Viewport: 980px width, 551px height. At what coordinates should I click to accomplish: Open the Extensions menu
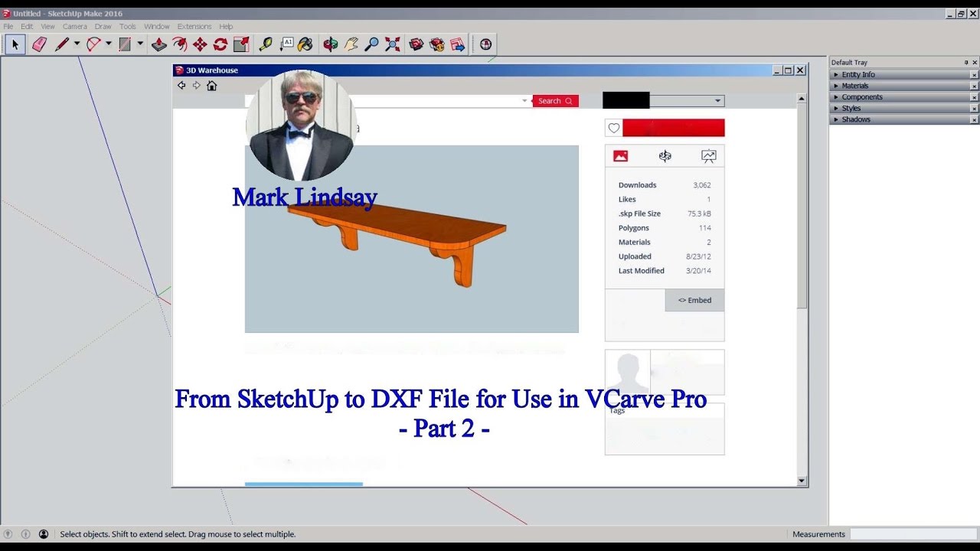pos(194,27)
